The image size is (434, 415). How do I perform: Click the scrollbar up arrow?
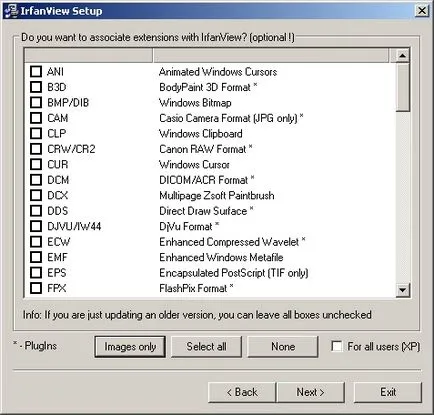(x=402, y=55)
